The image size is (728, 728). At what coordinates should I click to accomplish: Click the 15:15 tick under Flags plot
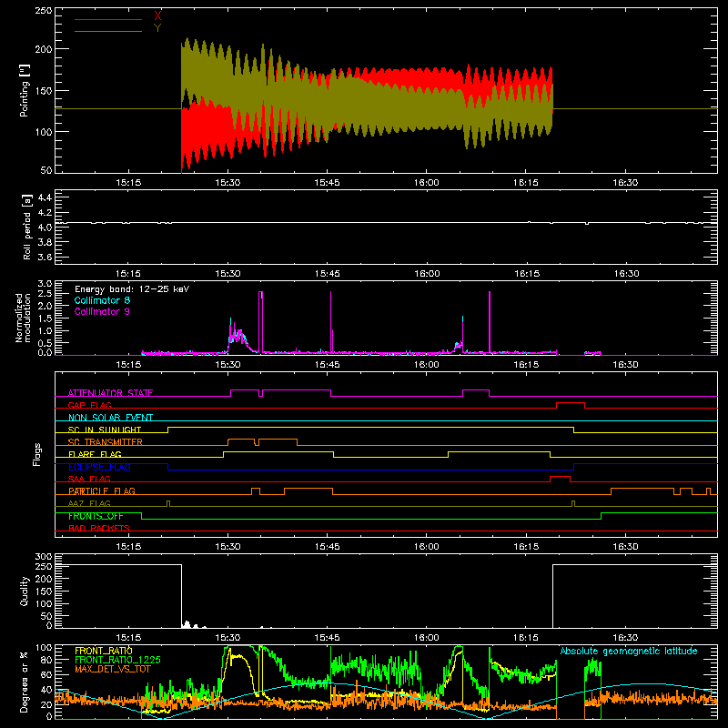[x=128, y=547]
